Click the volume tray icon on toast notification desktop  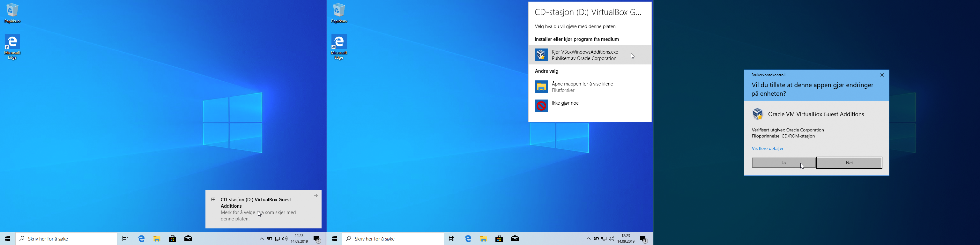(285, 239)
